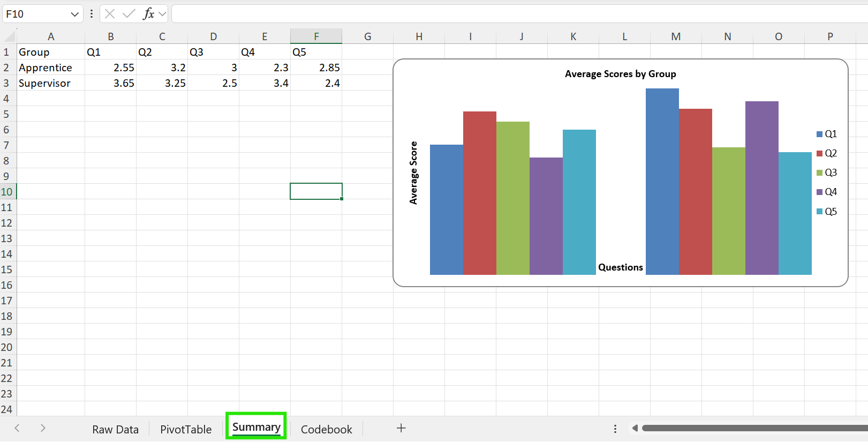This screenshot has height=442, width=868.
Task: Click the Q1 legend color swatch
Action: 819,134
